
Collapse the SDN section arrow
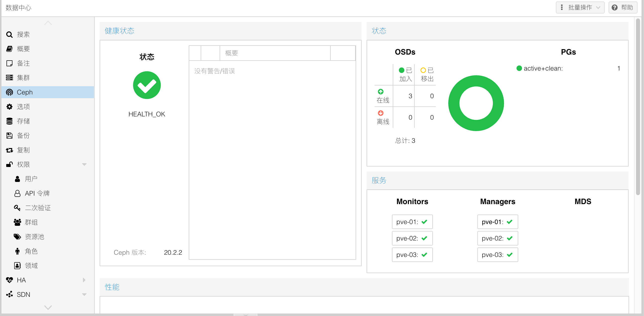84,295
